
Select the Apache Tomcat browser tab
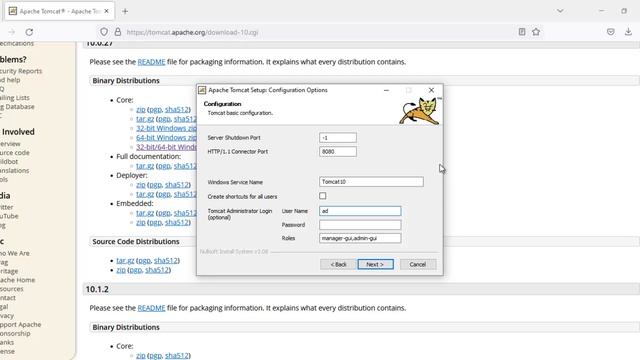59,11
